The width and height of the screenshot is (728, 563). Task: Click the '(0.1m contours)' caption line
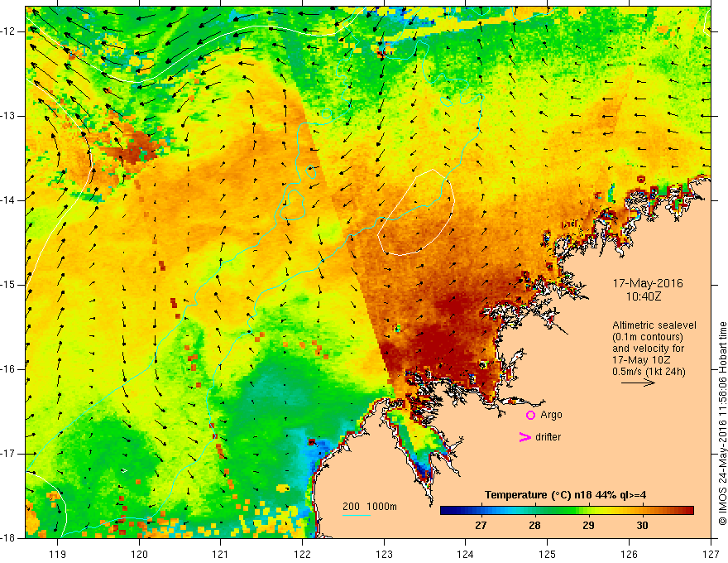click(x=648, y=337)
